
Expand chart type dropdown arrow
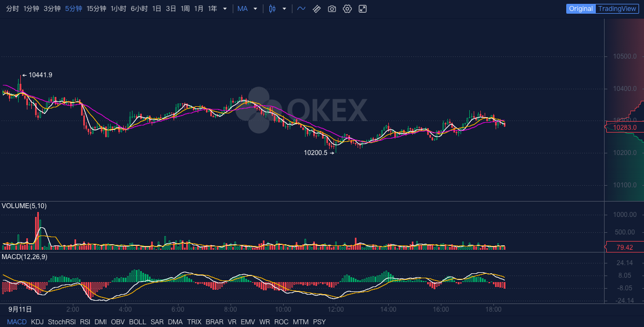click(x=284, y=9)
